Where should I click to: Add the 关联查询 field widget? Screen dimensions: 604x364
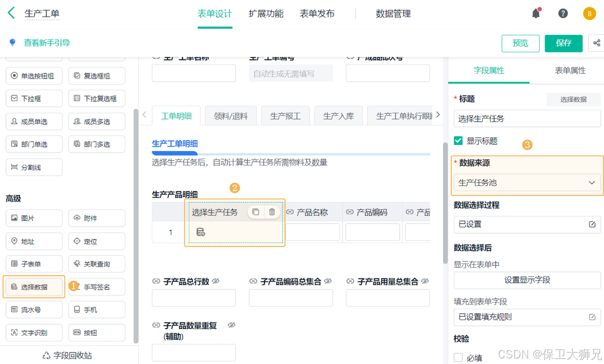(x=97, y=264)
